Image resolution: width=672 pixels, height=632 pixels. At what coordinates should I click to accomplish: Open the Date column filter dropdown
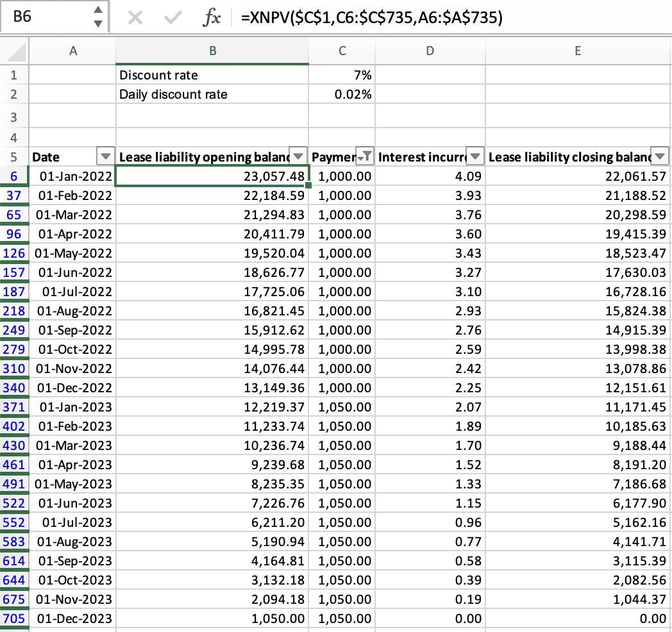(105, 156)
